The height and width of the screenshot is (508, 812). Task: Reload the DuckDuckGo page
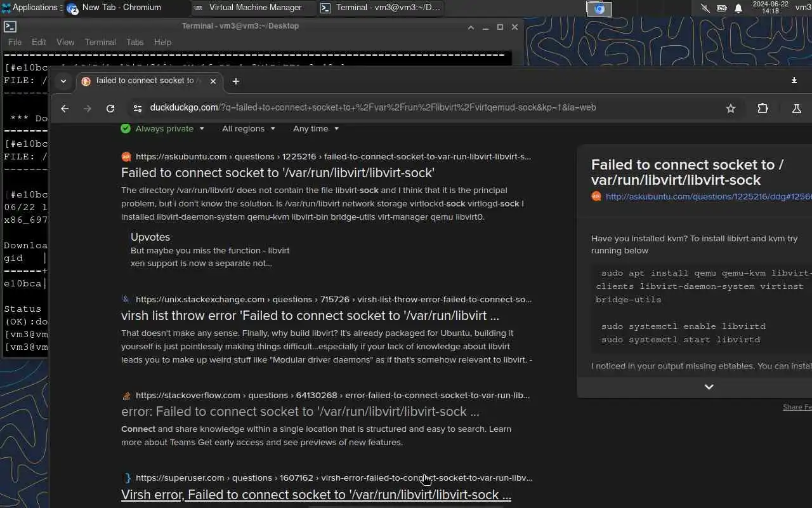point(110,109)
